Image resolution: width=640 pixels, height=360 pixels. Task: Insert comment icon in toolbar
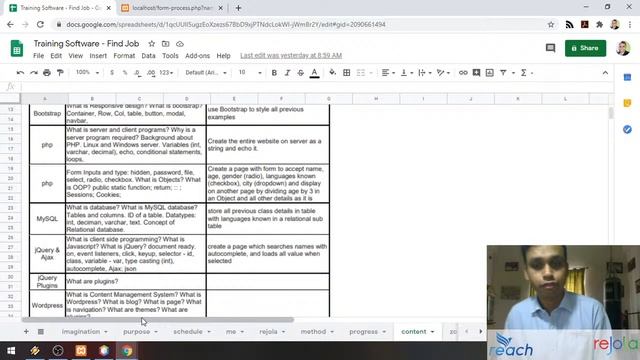pyautogui.click(x=476, y=73)
